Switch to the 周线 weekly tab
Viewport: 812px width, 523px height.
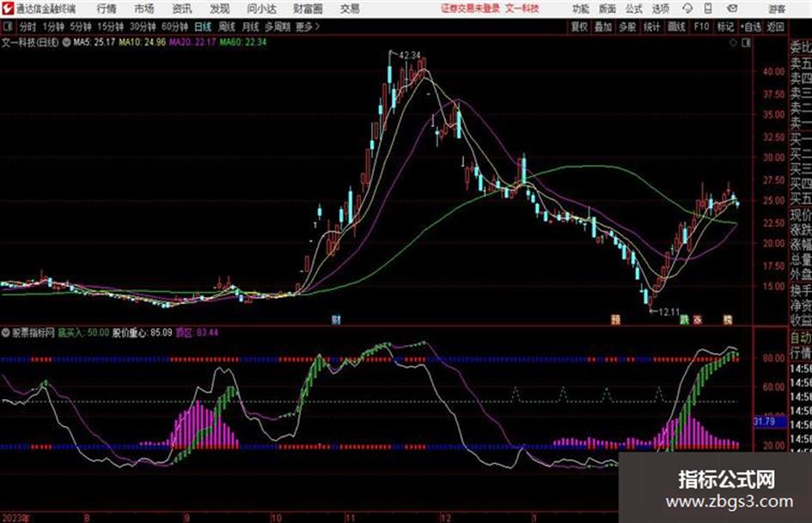[227, 27]
